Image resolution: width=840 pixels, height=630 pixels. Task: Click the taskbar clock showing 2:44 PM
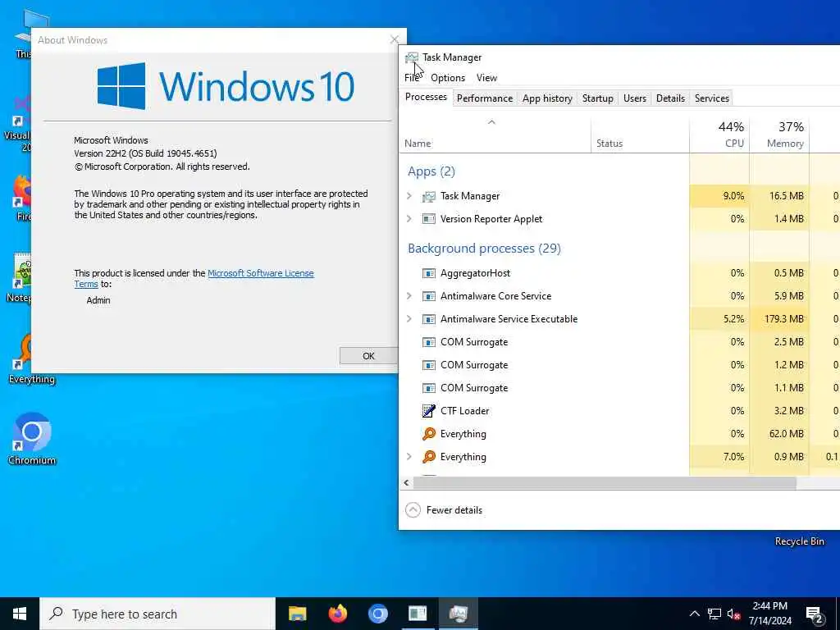769,614
